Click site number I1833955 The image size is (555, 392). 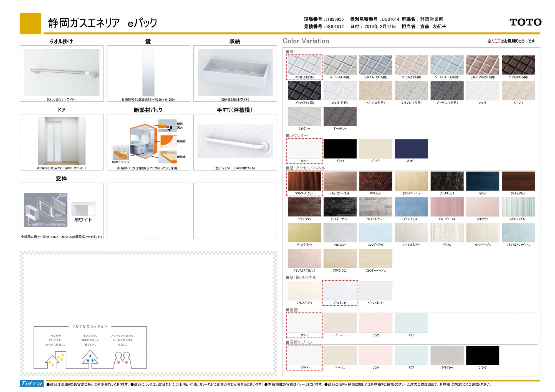pyautogui.click(x=335, y=19)
